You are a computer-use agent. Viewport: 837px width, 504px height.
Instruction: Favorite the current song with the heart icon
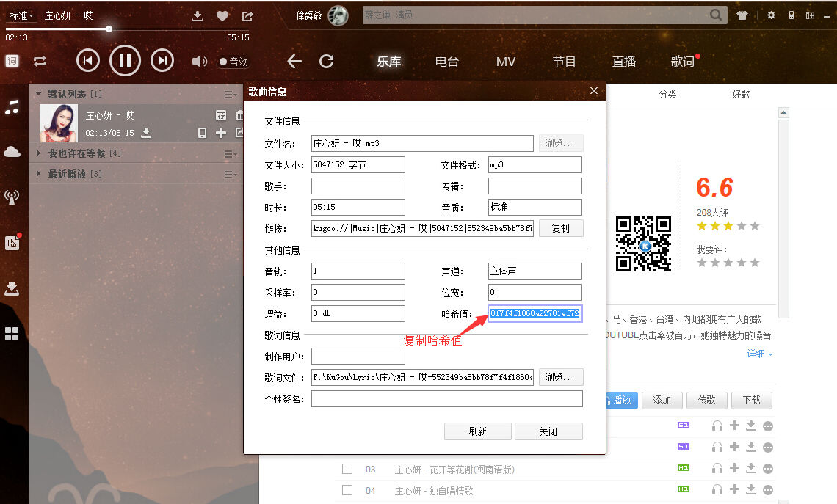click(222, 16)
